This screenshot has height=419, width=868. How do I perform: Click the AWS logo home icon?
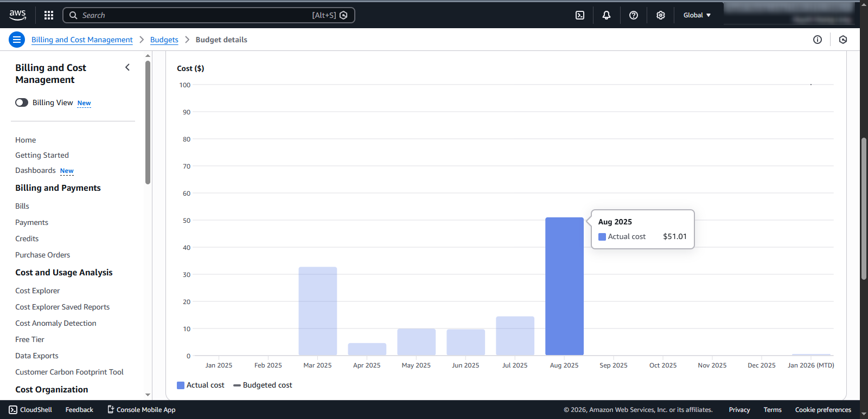(x=17, y=15)
